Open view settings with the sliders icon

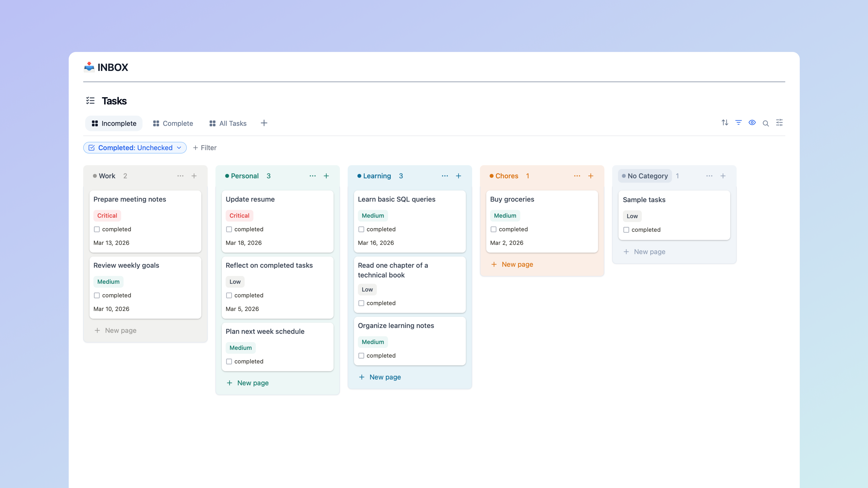[779, 123]
